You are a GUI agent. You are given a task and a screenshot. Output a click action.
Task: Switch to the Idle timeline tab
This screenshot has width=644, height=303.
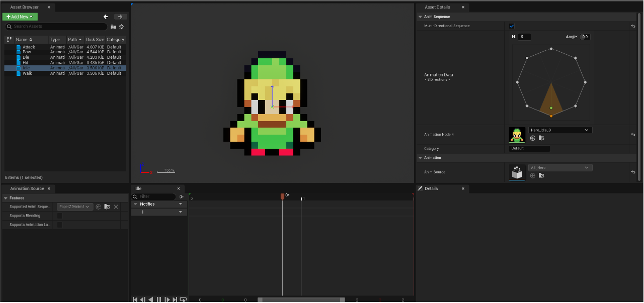click(138, 188)
